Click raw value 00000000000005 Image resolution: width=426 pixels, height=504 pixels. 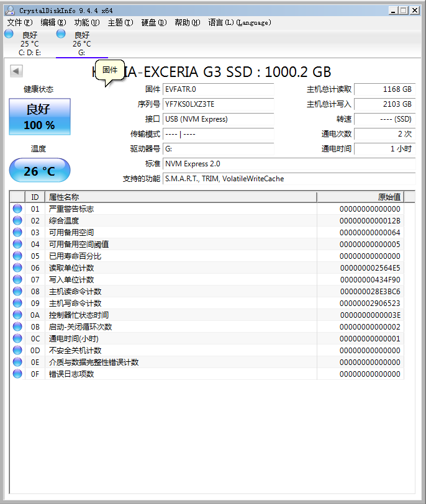[369, 245]
